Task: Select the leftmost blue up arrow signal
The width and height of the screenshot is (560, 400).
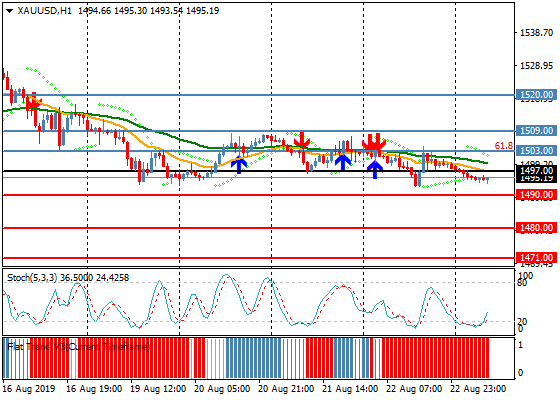Action: click(x=239, y=166)
